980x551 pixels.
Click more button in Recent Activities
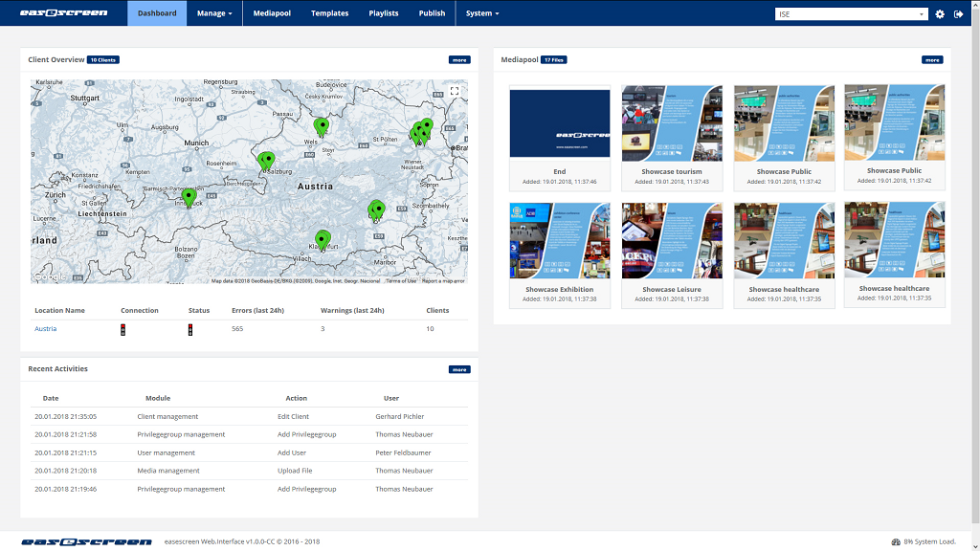[x=459, y=369]
